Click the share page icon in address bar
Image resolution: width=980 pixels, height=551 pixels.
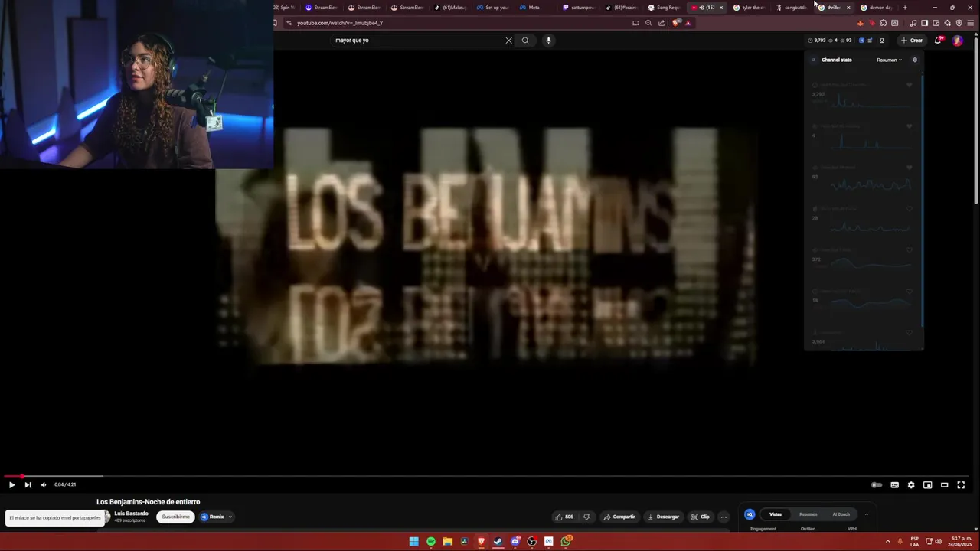[661, 23]
